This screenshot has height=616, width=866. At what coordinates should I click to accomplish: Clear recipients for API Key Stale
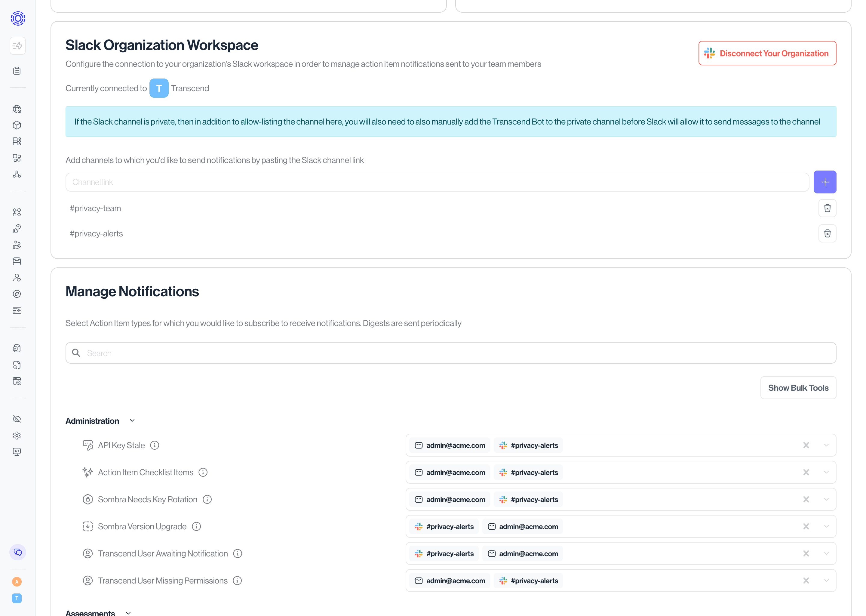806,445
